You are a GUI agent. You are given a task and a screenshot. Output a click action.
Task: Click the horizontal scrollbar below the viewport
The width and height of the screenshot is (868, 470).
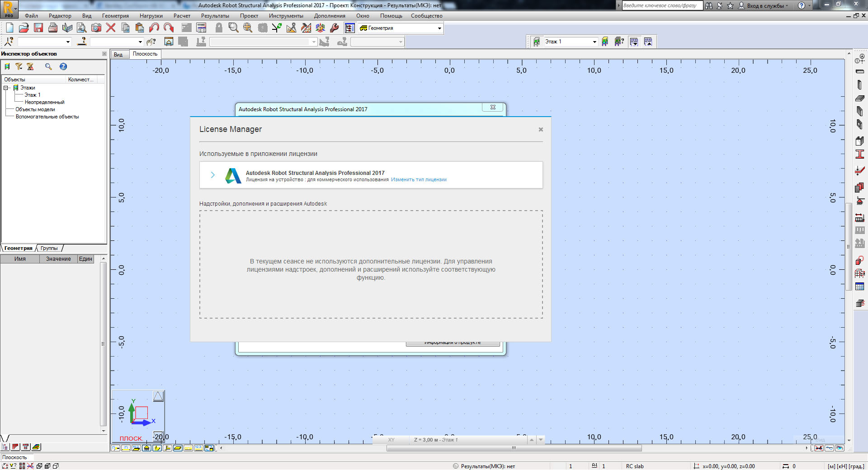(x=514, y=448)
